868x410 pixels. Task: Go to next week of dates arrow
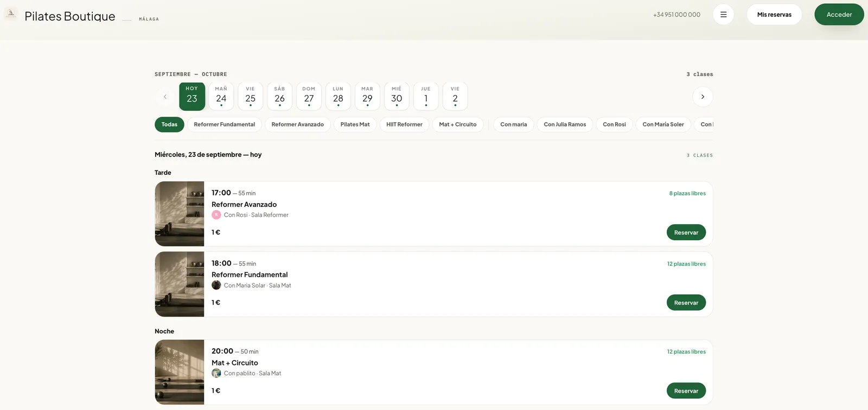703,97
